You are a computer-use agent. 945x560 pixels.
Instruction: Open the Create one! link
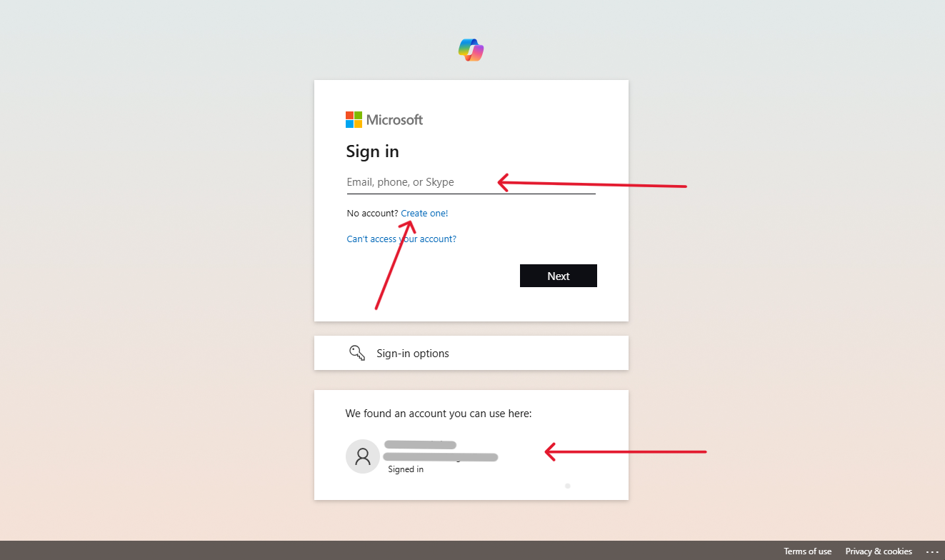(x=424, y=214)
